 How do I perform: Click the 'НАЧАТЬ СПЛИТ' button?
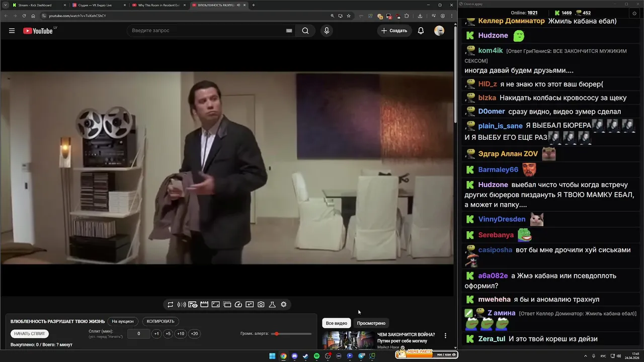30,334
